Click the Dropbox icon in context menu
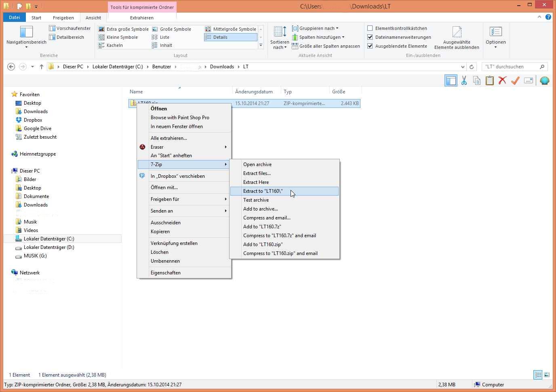This screenshot has width=556, height=392. point(142,176)
